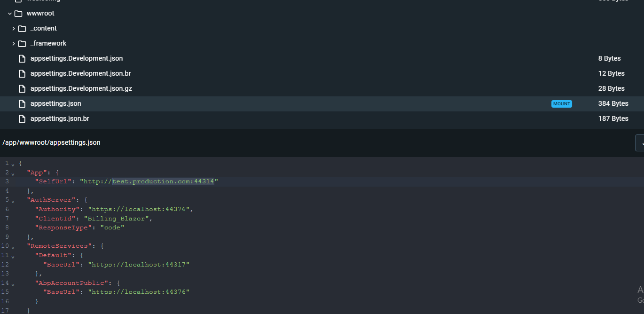Screen dimensions: 644x314
Task: Select the appsettings.Development.json.gz entry
Action: [81, 88]
